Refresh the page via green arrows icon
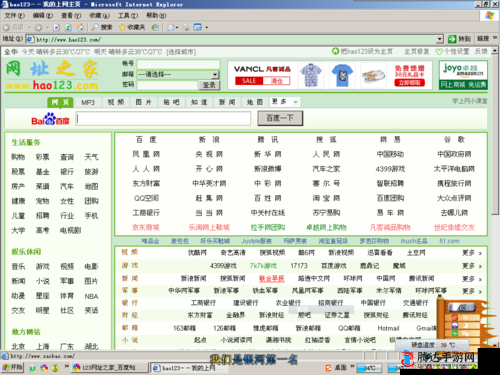500x375 pixels. coord(68,27)
